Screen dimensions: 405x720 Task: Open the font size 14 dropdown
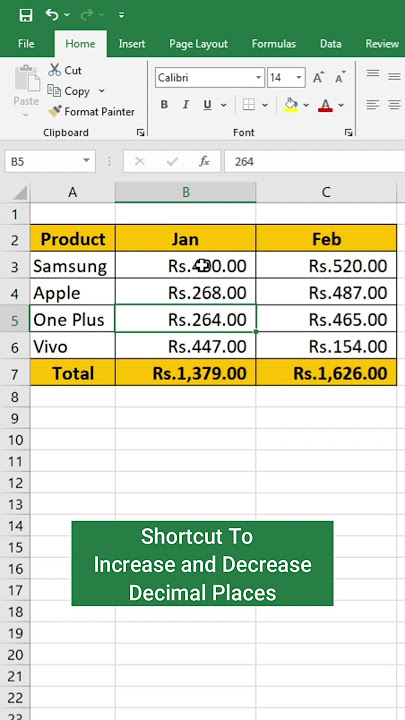click(x=299, y=78)
